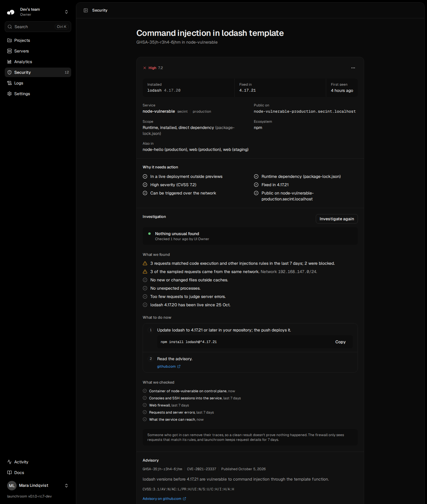Screen dimensions: 427x504
Task: Click the CVE-2021-23337 identifier
Action: click(202, 469)
